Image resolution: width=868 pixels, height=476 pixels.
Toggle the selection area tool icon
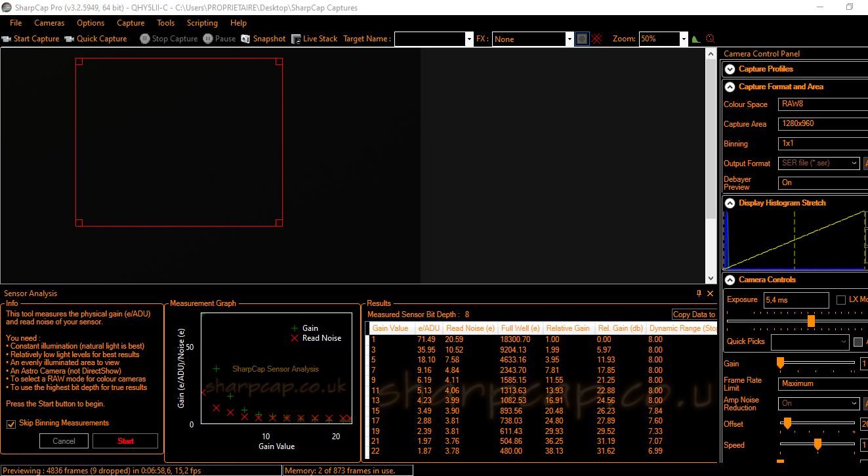[x=582, y=39]
